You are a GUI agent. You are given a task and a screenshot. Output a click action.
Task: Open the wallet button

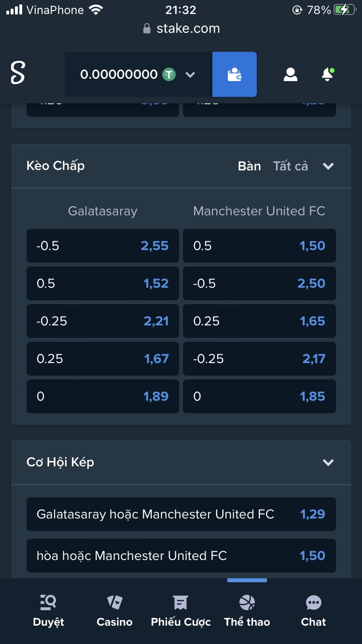[235, 74]
